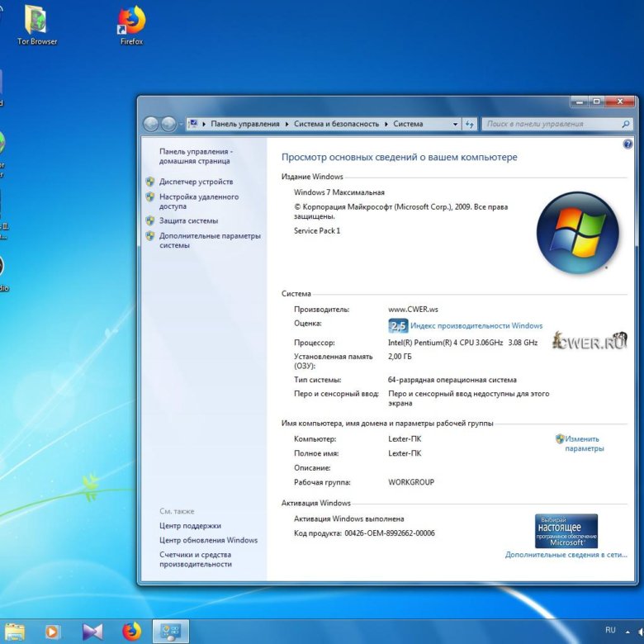Click the Firefox taskbar icon
The width and height of the screenshot is (644, 644).
[x=131, y=632]
